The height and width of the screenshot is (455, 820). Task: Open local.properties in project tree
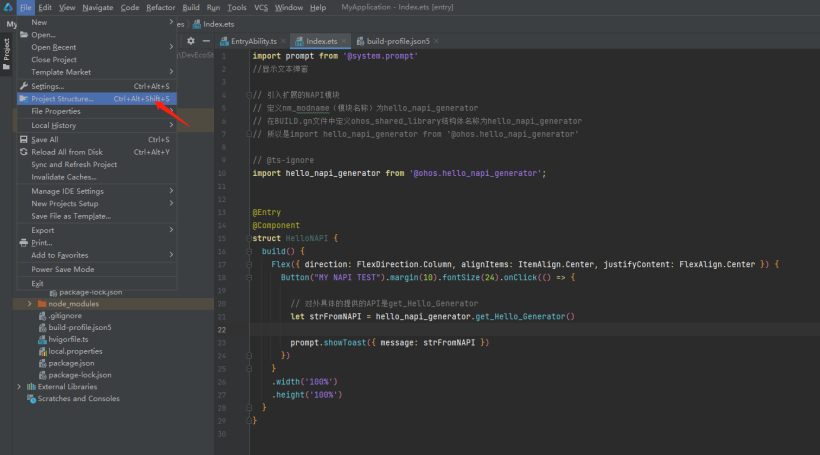coord(75,351)
